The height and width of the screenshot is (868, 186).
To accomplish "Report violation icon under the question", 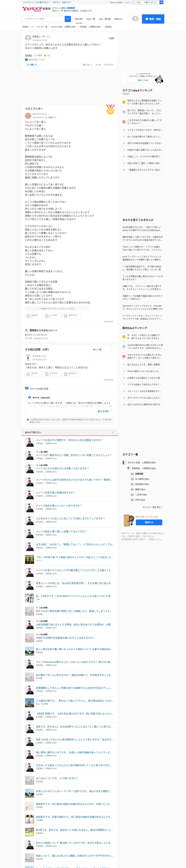I will [x=105, y=65].
